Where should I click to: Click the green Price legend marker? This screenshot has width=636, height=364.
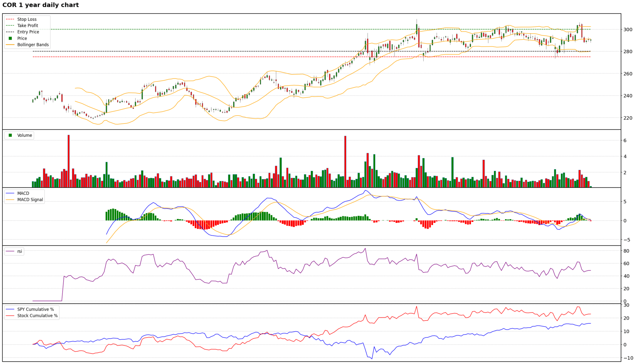tap(10, 38)
